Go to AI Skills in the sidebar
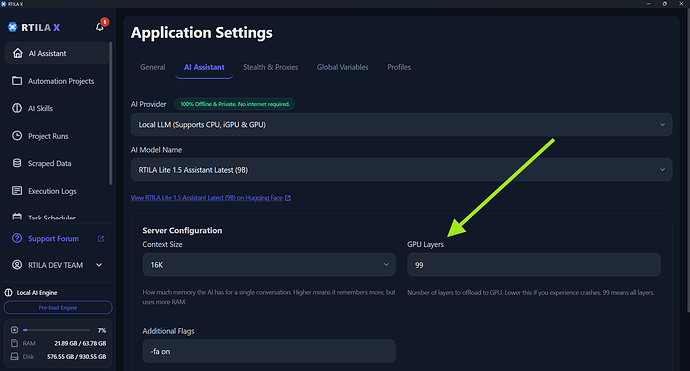690x371 pixels. (x=57, y=108)
